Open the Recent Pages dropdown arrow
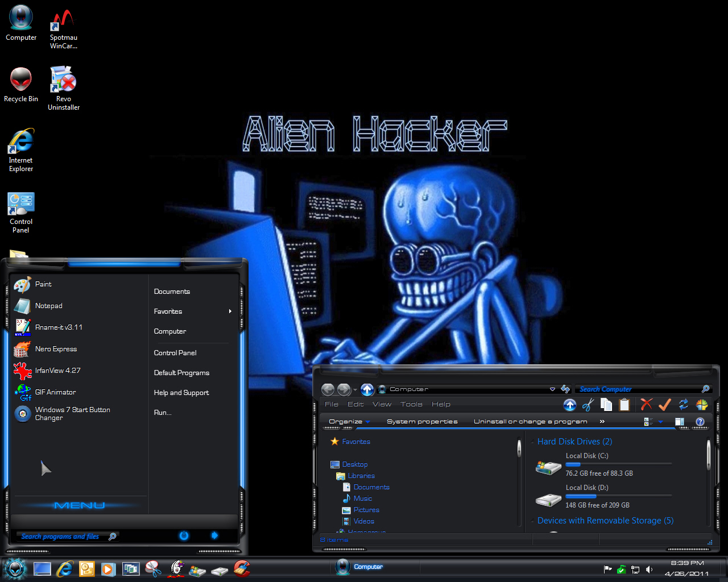Image resolution: width=728 pixels, height=582 pixels. click(x=355, y=390)
